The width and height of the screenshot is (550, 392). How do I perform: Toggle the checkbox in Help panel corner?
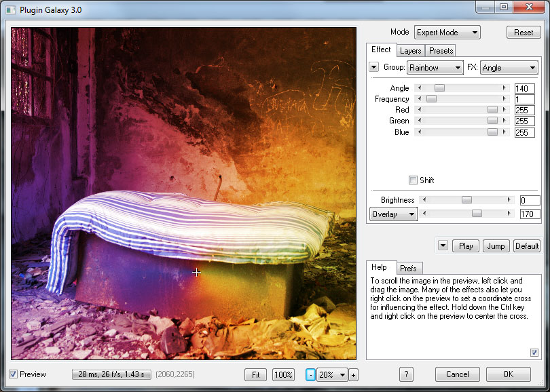click(x=534, y=352)
